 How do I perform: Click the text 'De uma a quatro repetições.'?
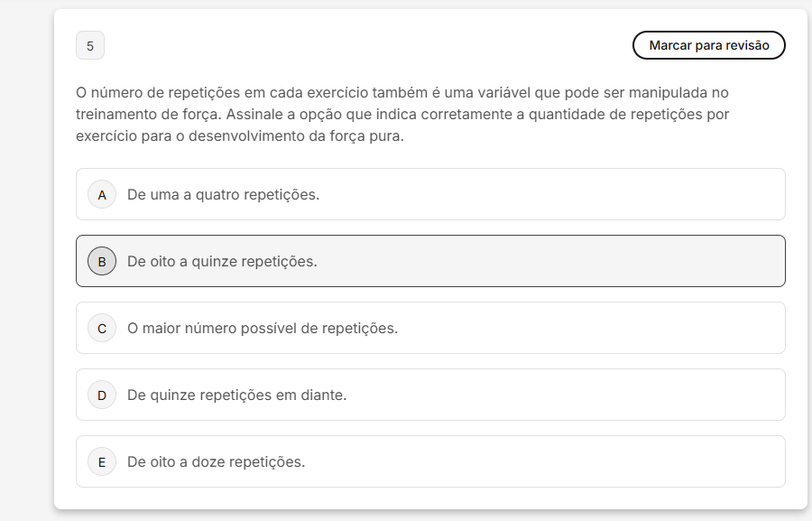point(223,194)
